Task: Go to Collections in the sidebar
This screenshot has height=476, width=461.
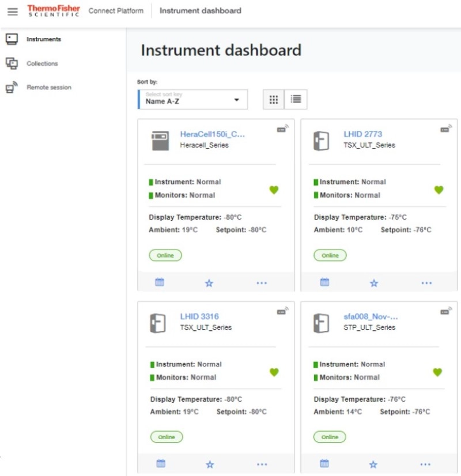Action: (42, 63)
